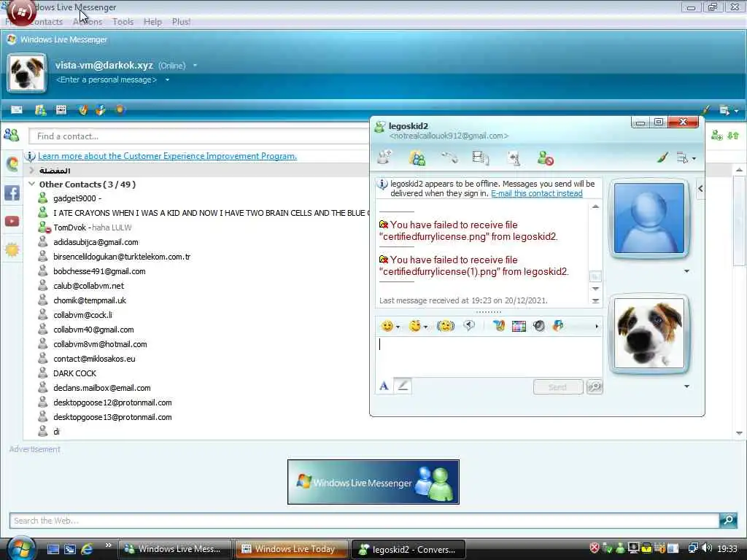
Task: Open the weather sun tab in sidebar
Action: click(12, 249)
